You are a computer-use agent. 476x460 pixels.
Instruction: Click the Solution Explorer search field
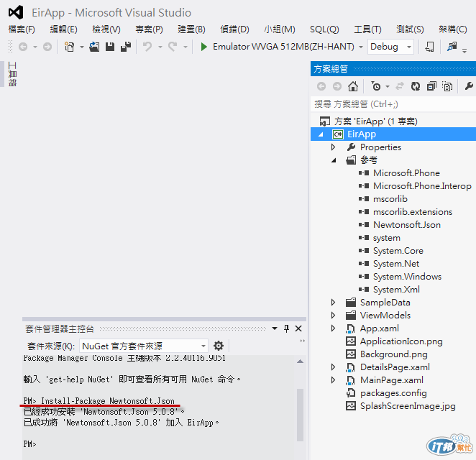pos(393,104)
